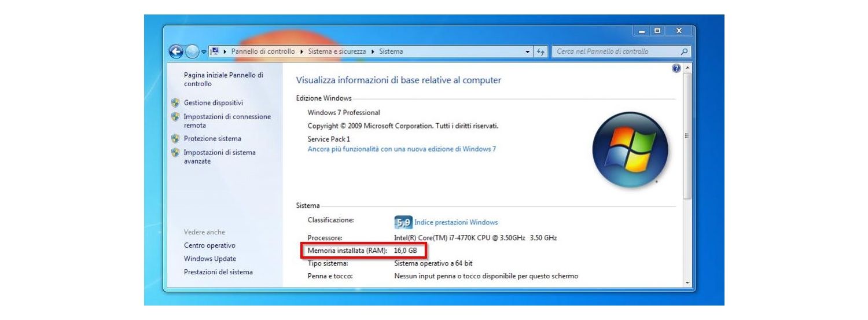
Task: Open address bar history dropdown
Action: (x=528, y=52)
